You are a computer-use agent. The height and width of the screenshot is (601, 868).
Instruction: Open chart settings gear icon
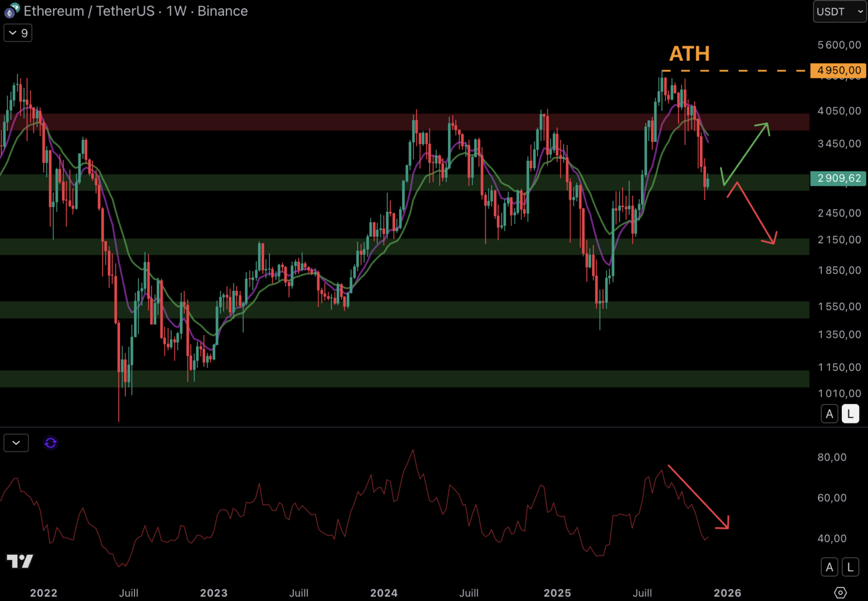(840, 593)
